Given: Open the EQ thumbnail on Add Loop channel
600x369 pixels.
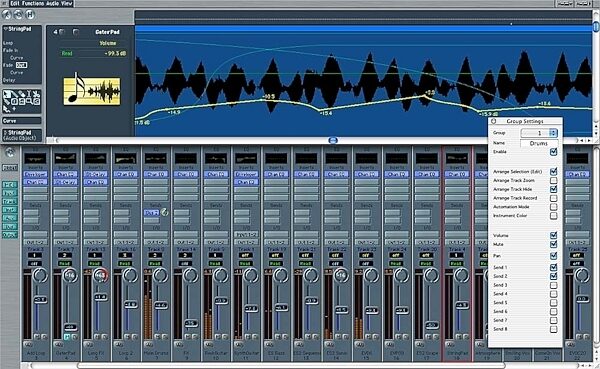Looking at the screenshot, I should click(x=35, y=158).
